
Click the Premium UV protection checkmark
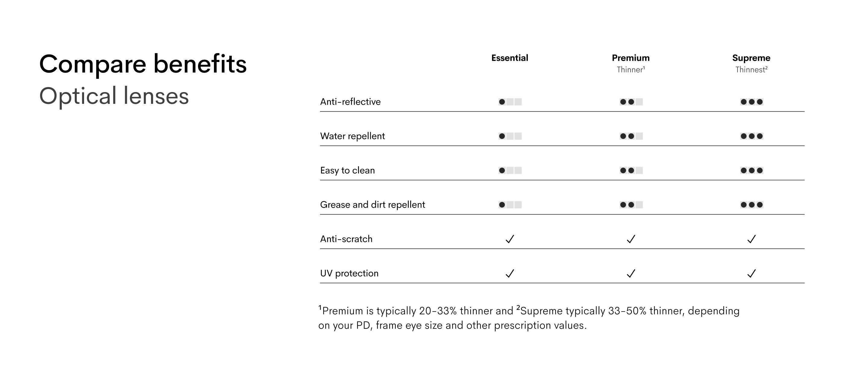(631, 273)
